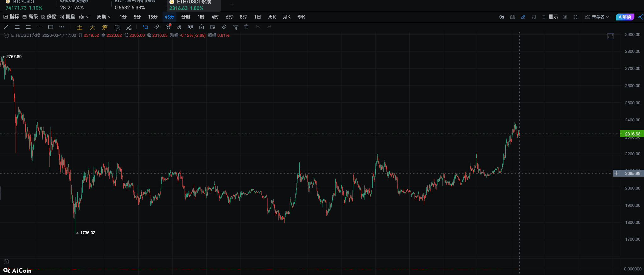The height and width of the screenshot is (275, 644).
Task: Expand the 周期 period dropdown
Action: pos(104,17)
